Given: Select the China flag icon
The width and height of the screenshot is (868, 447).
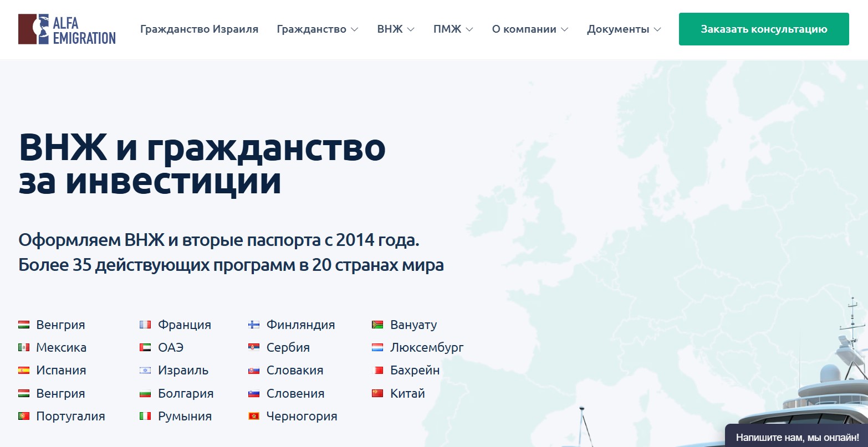Looking at the screenshot, I should (377, 393).
